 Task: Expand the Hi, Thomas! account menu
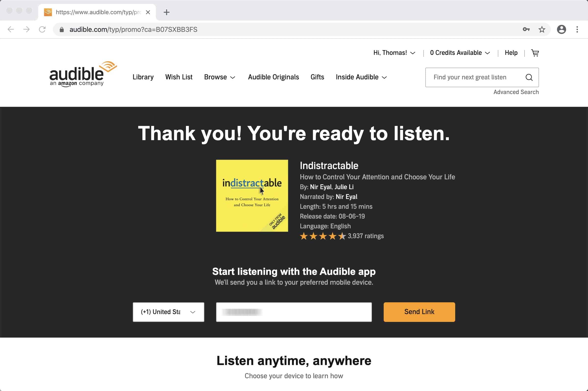(x=394, y=53)
